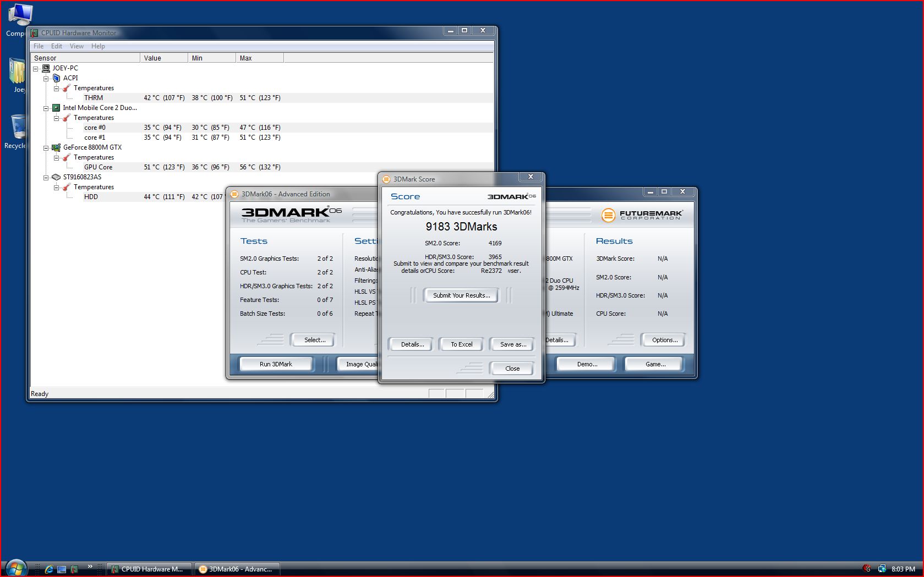The height and width of the screenshot is (577, 924).
Task: Select the core #1 sensor row
Action: [261, 138]
